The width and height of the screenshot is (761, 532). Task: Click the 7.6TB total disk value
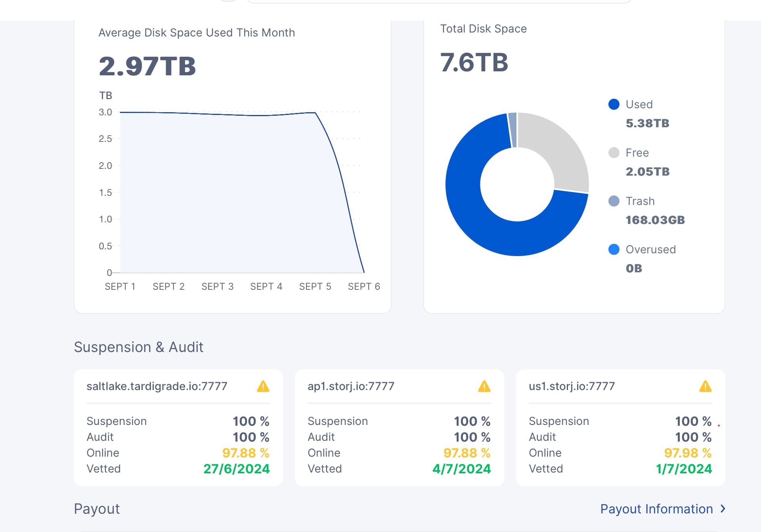pyautogui.click(x=474, y=62)
